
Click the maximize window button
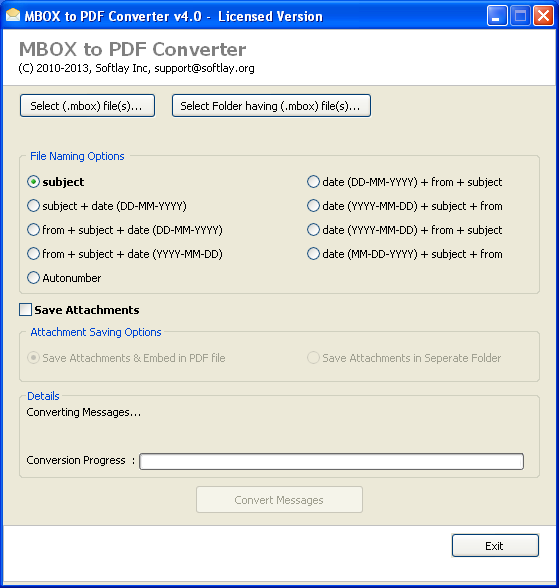coord(520,16)
